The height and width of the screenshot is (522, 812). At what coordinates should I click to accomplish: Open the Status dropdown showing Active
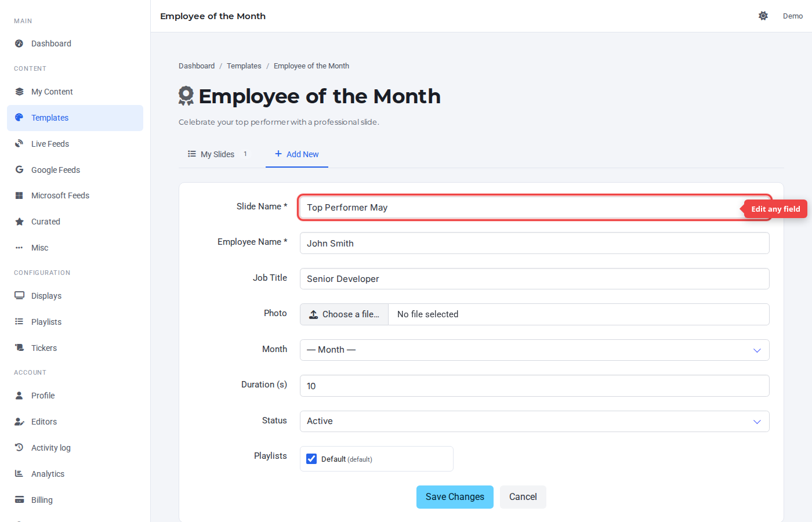point(534,421)
